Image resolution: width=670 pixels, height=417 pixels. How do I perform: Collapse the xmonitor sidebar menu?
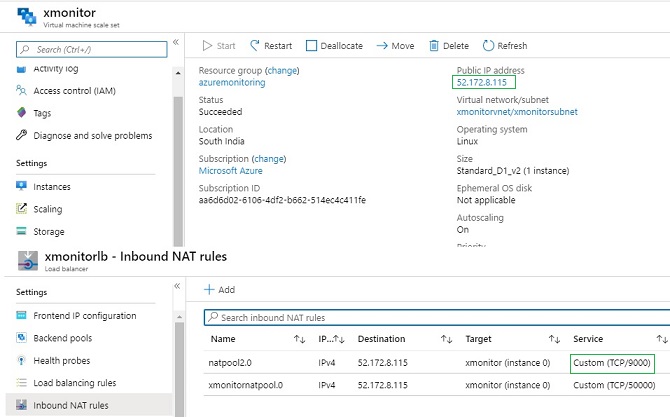[176, 42]
